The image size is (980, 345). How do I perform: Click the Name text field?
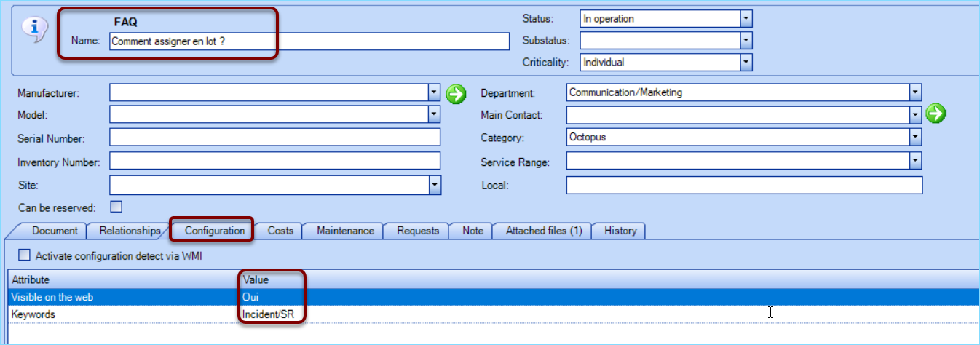click(309, 41)
